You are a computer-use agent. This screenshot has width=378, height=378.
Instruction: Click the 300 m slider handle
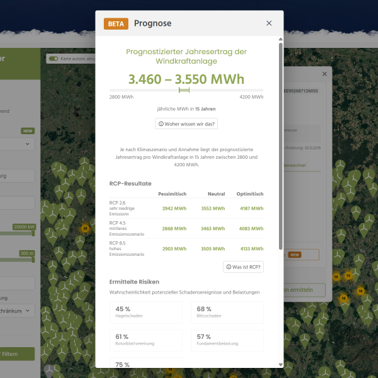(x=33, y=260)
